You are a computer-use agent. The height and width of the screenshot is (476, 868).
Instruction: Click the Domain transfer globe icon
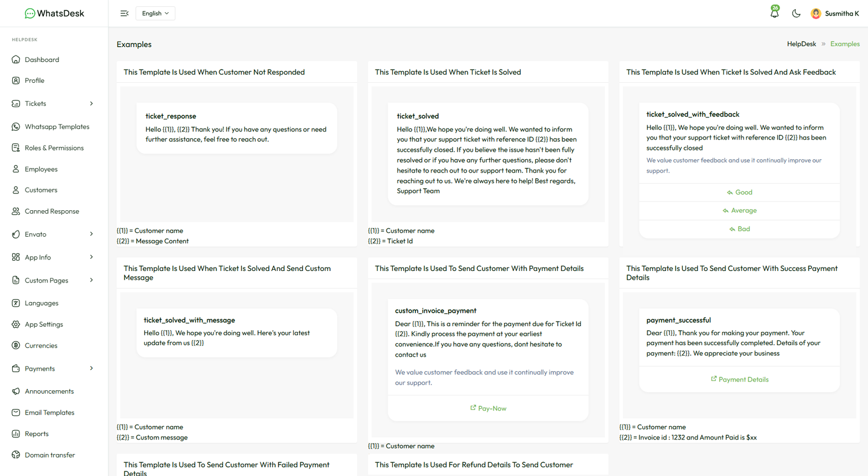pyautogui.click(x=16, y=455)
